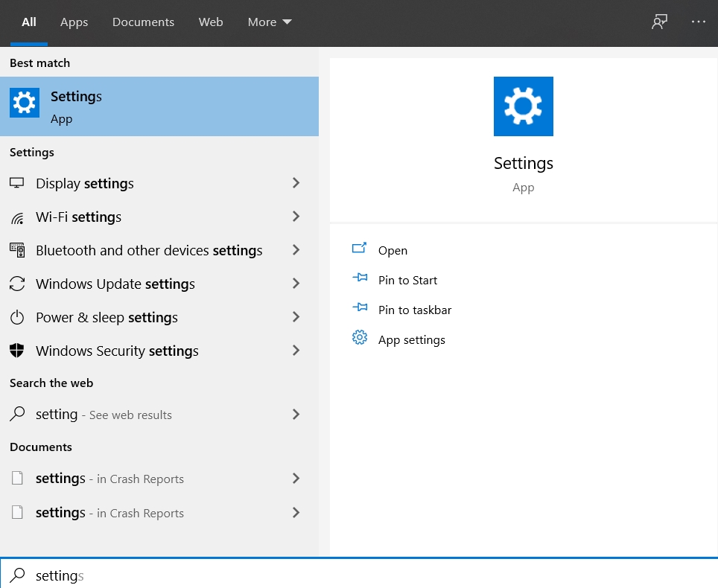Choose Open in the Settings preview pane

(x=393, y=251)
